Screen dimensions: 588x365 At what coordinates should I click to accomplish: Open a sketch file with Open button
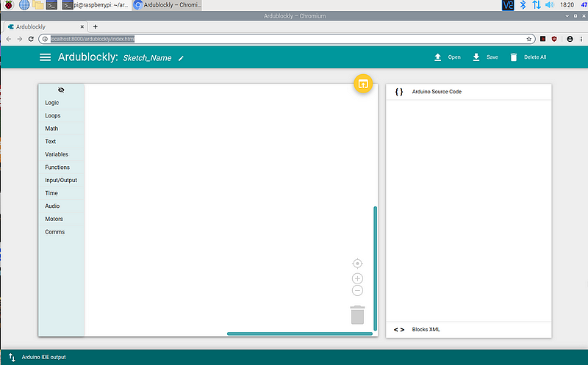(447, 57)
